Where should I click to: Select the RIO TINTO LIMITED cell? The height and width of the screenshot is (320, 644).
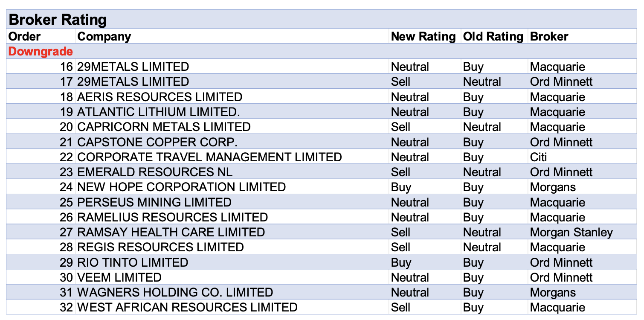pyautogui.click(x=133, y=262)
